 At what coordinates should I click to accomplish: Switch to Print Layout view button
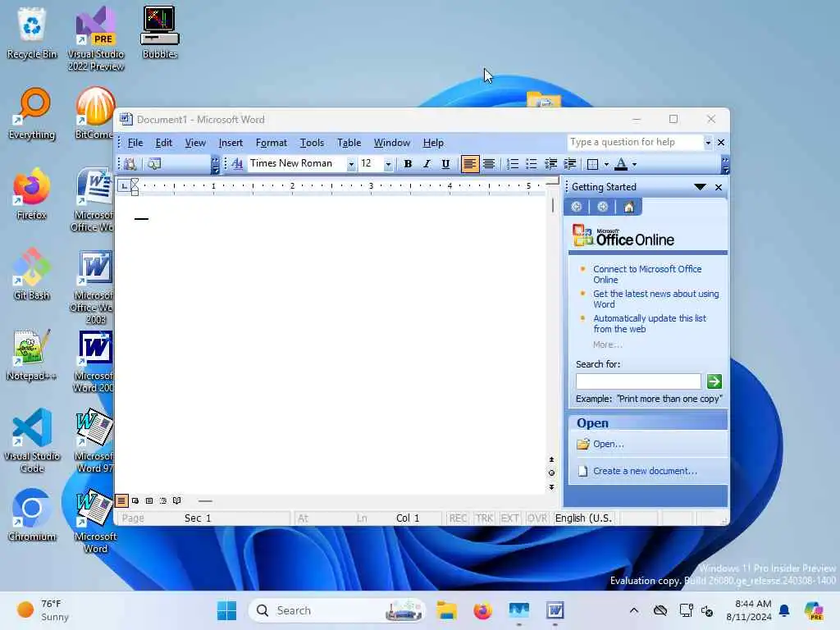(149, 501)
